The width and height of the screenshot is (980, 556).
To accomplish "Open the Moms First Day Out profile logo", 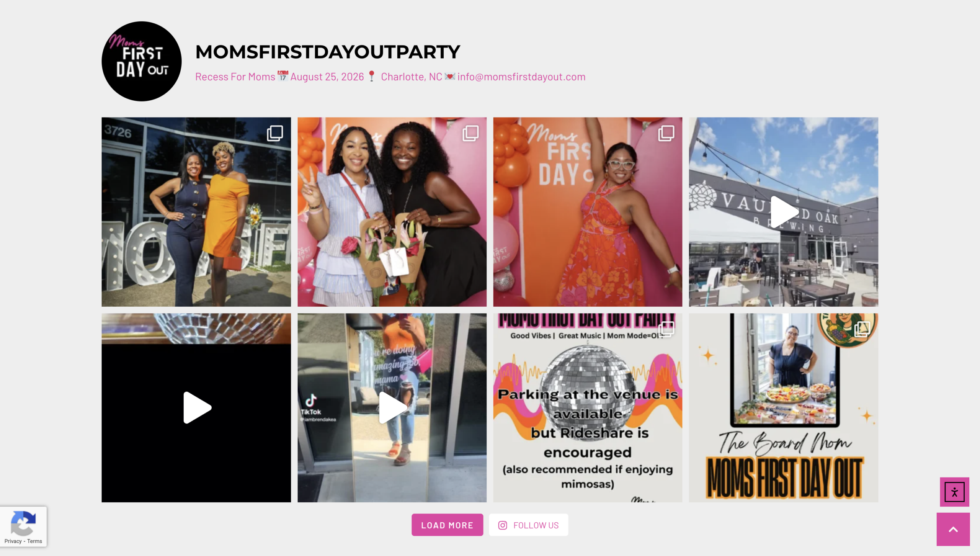I will tap(142, 61).
